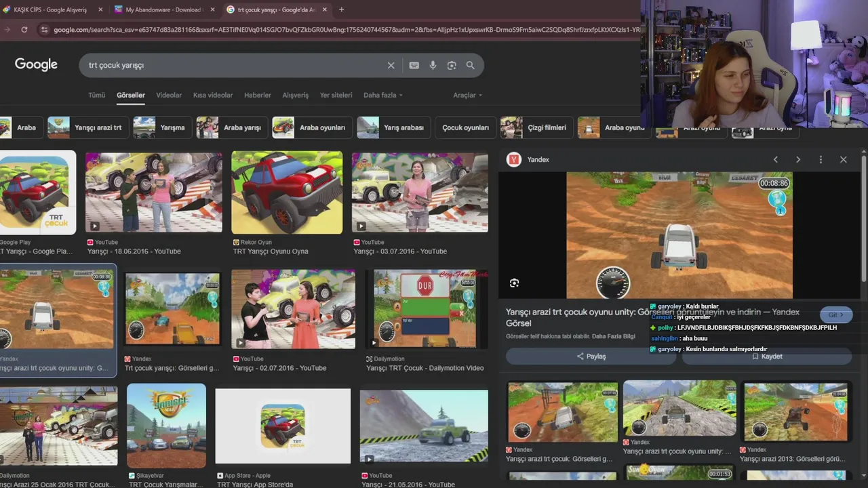
Task: Click the large preview image in Yandex panel
Action: click(679, 235)
